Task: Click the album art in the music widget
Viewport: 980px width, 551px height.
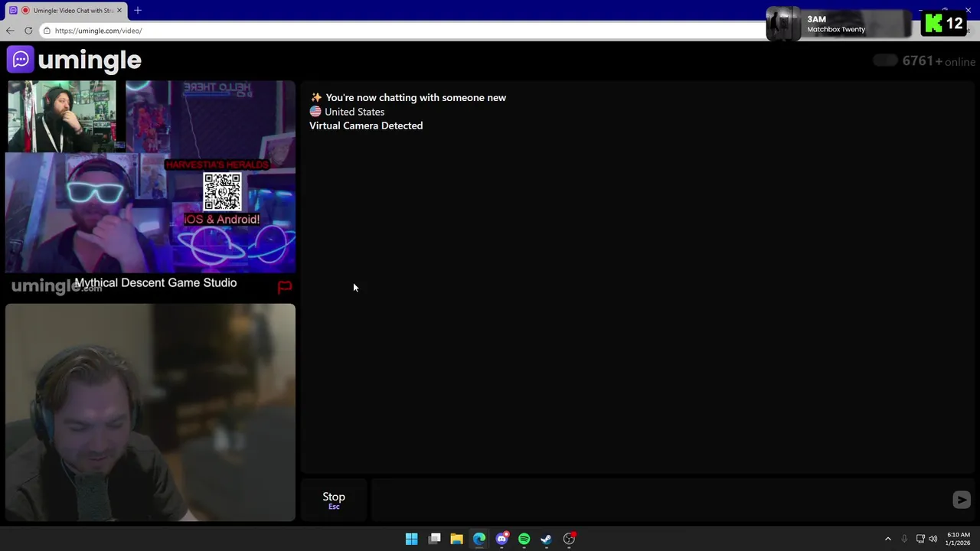Action: [x=783, y=24]
